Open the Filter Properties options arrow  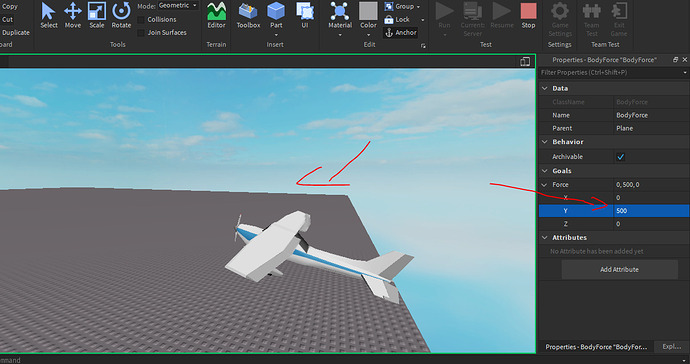click(685, 73)
